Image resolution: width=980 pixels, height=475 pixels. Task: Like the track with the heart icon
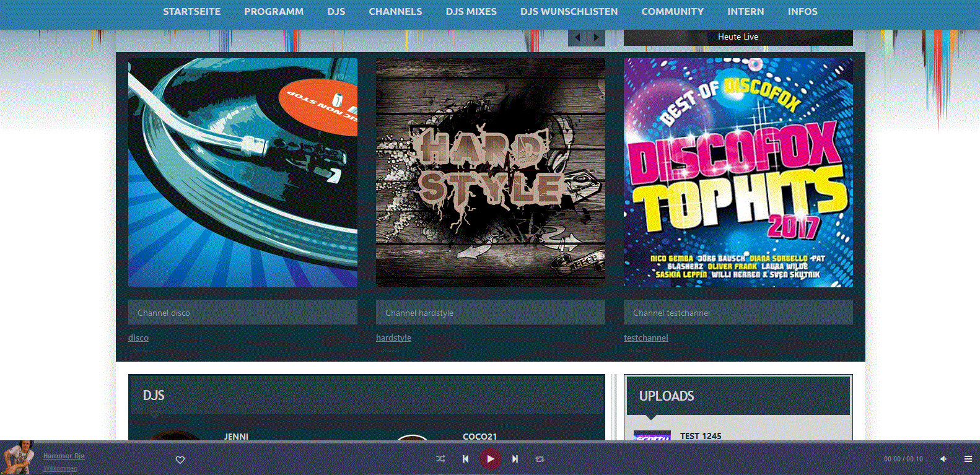[180, 460]
